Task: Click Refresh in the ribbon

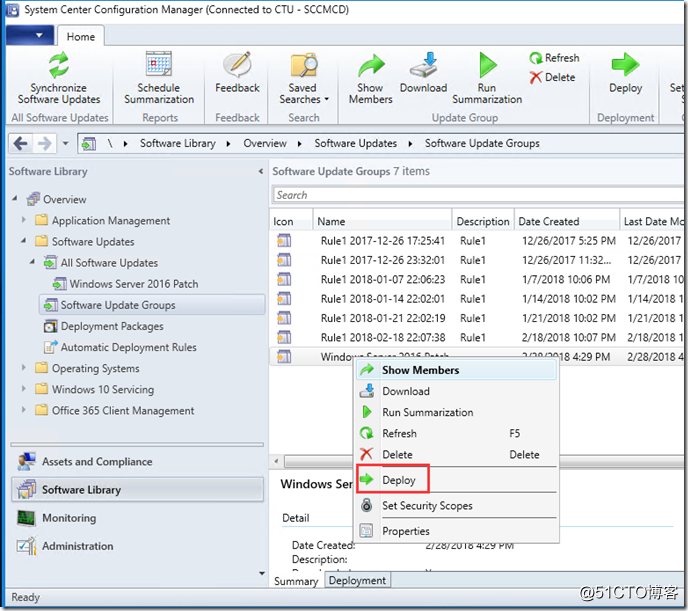Action: tap(554, 58)
